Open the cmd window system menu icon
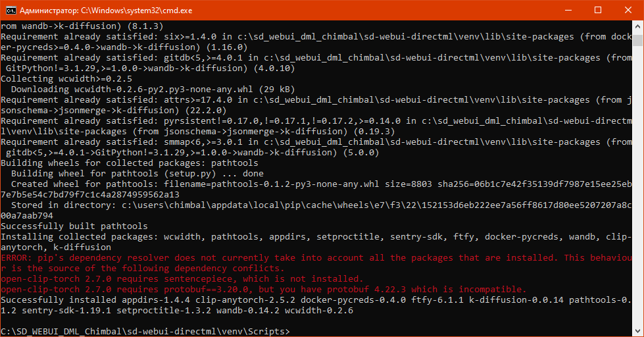Viewport: 644px width, 337px height. (10, 11)
